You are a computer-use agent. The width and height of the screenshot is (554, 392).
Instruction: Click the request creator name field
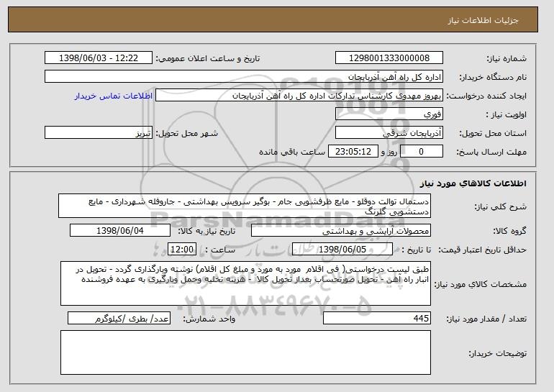299,96
